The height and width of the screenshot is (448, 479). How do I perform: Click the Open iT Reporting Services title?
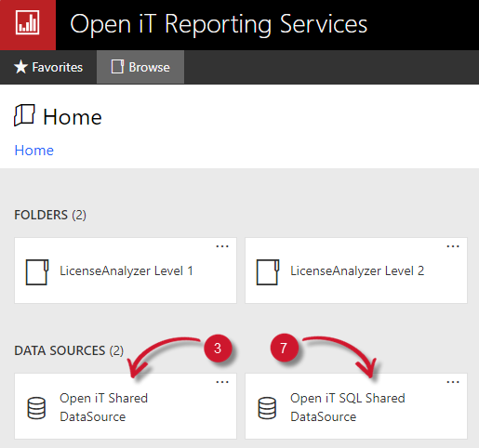[x=219, y=24]
